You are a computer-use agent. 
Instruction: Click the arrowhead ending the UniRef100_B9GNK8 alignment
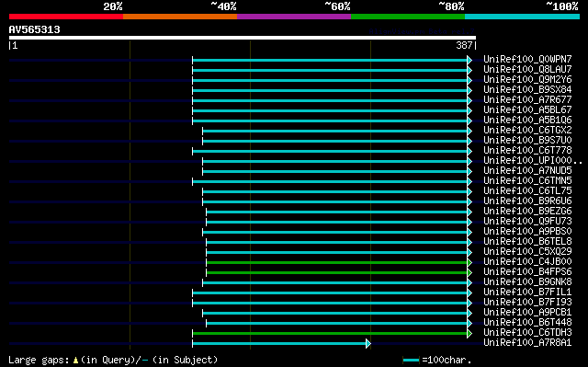469,282
